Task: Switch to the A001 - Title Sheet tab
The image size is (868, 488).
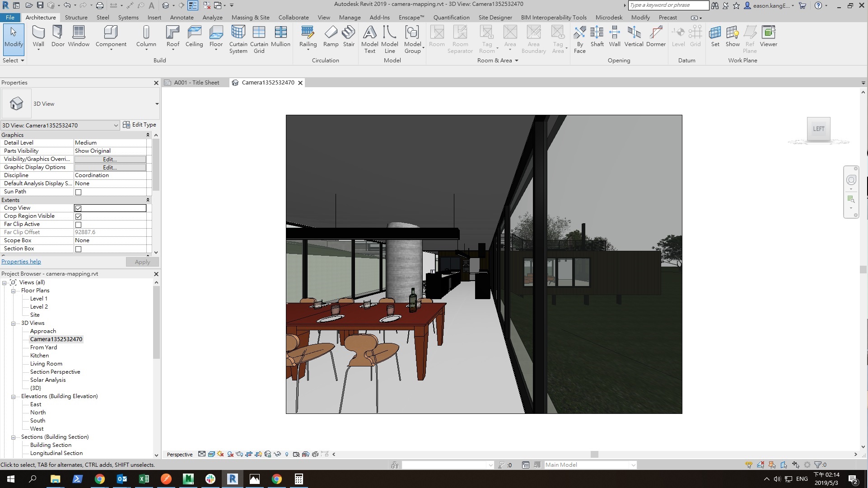Action: (196, 82)
